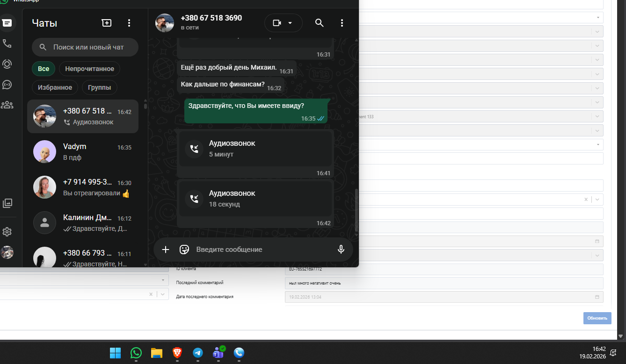Image resolution: width=626 pixels, height=364 pixels.
Task: Open the Vadym chat
Action: click(x=83, y=152)
